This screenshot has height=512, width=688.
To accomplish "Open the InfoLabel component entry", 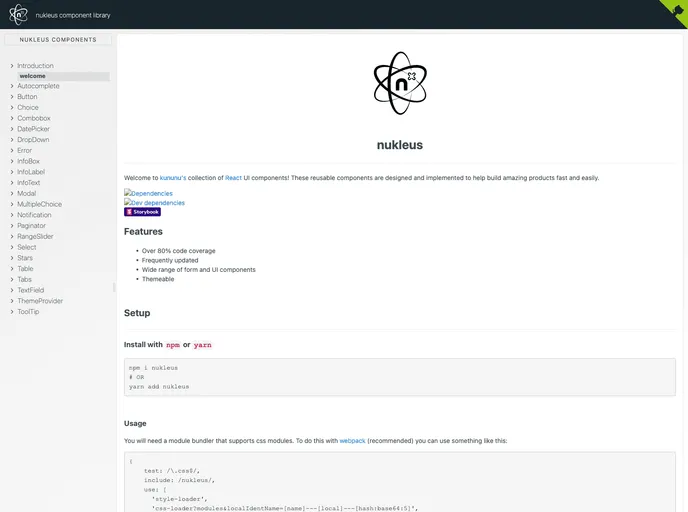I will point(31,172).
